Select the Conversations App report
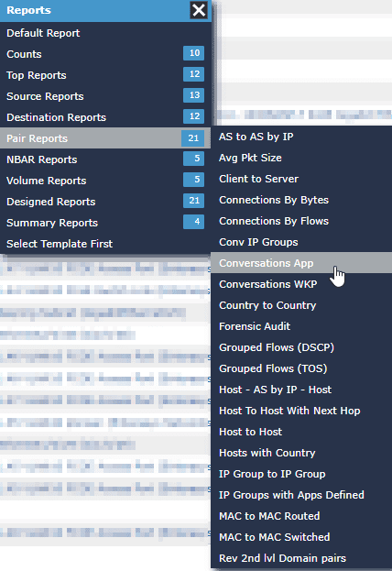Viewport: 392px width, 571px height. 301,263
